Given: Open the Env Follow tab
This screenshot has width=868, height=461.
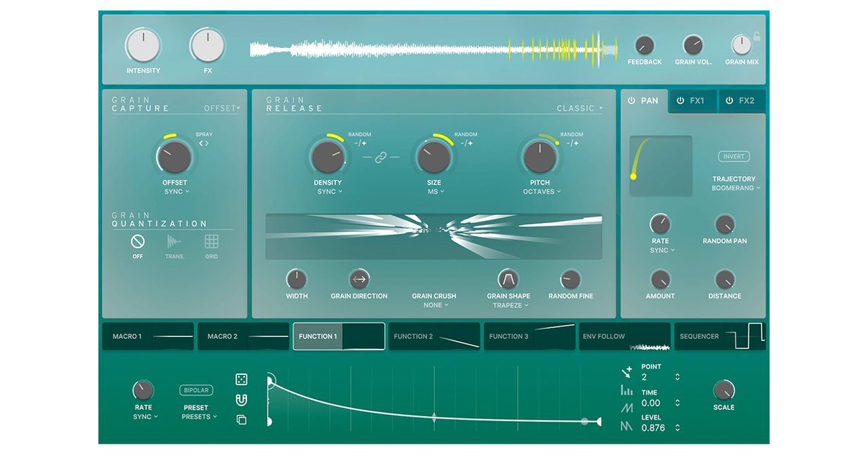Looking at the screenshot, I should pyautogui.click(x=624, y=336).
